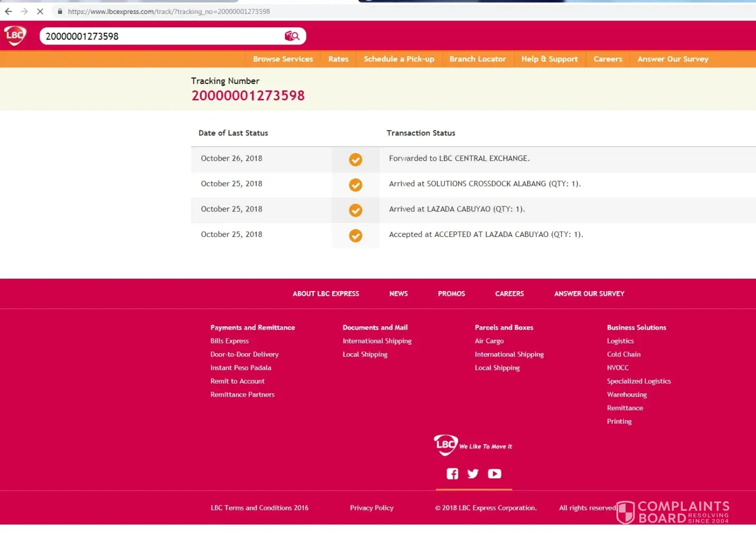The image size is (756, 535).
Task: Go to Branch Locator
Action: [x=477, y=59]
